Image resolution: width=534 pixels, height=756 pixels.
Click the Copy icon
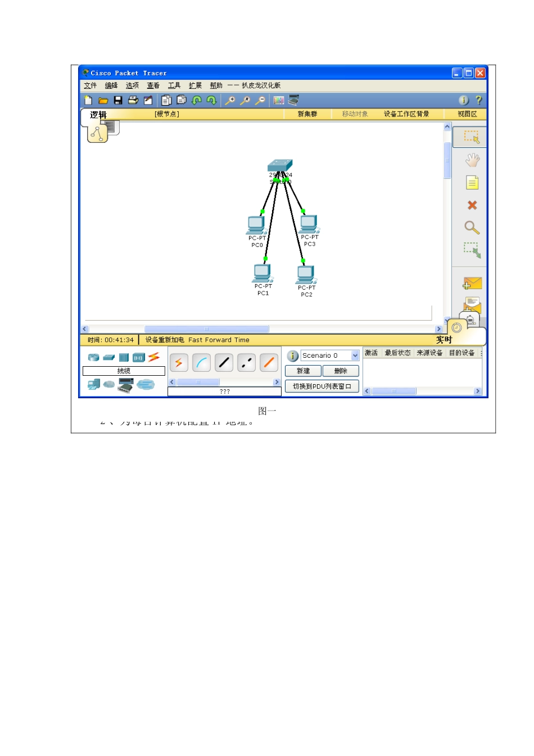[x=166, y=100]
